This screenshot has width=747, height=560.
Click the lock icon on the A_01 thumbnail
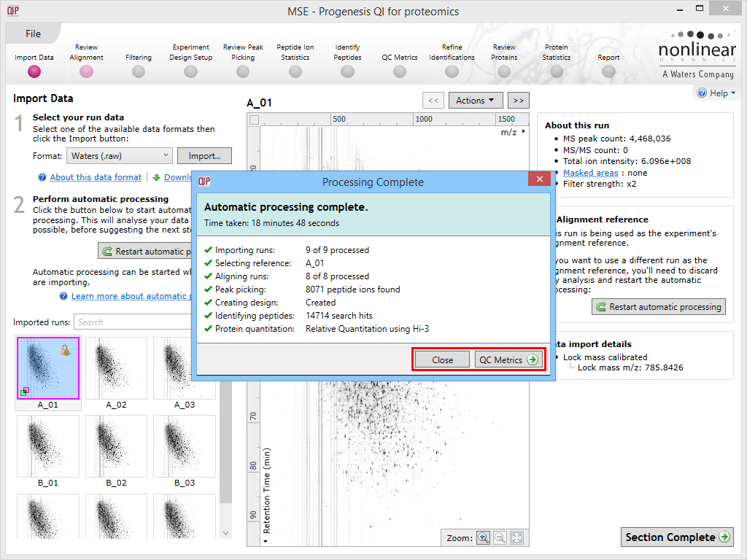65,350
